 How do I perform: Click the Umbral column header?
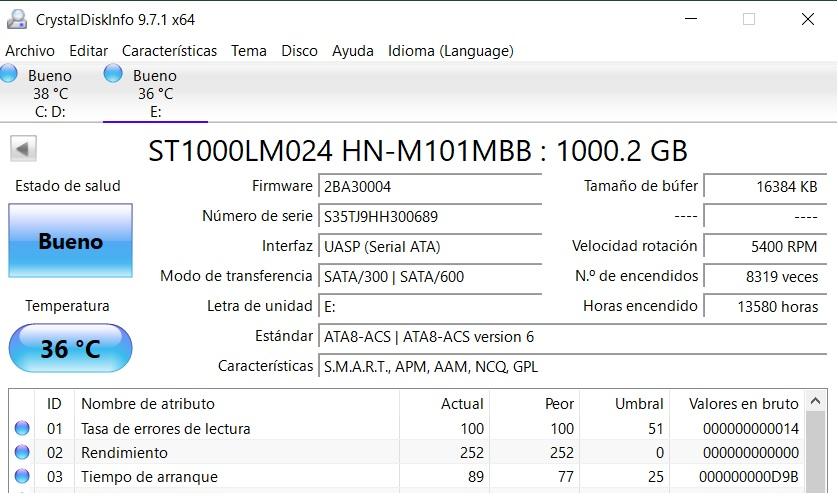click(625, 404)
